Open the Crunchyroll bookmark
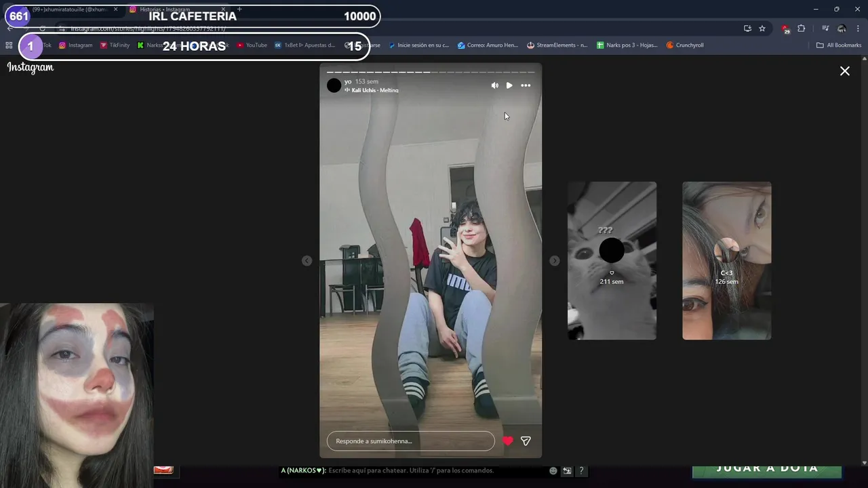868x488 pixels. (x=685, y=45)
